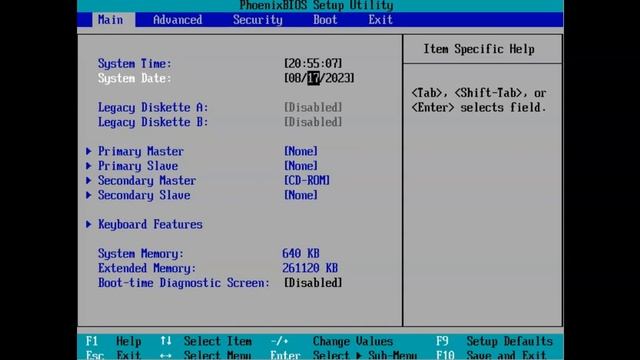Click the System Time label

[135, 64]
